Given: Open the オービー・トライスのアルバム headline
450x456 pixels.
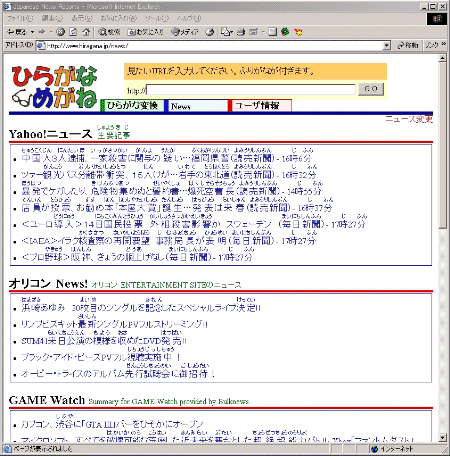Looking at the screenshot, I should (x=118, y=374).
